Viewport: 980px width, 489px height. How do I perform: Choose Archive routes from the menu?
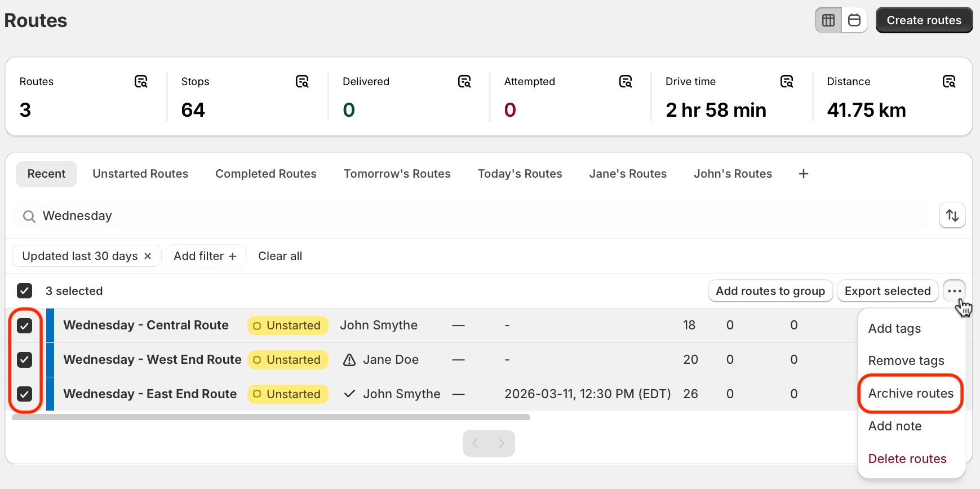(911, 394)
